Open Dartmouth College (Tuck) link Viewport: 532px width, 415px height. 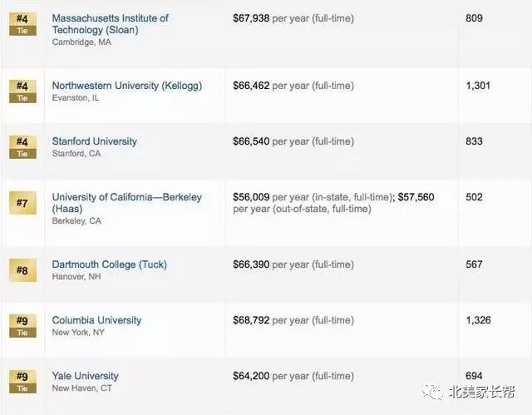click(x=109, y=264)
